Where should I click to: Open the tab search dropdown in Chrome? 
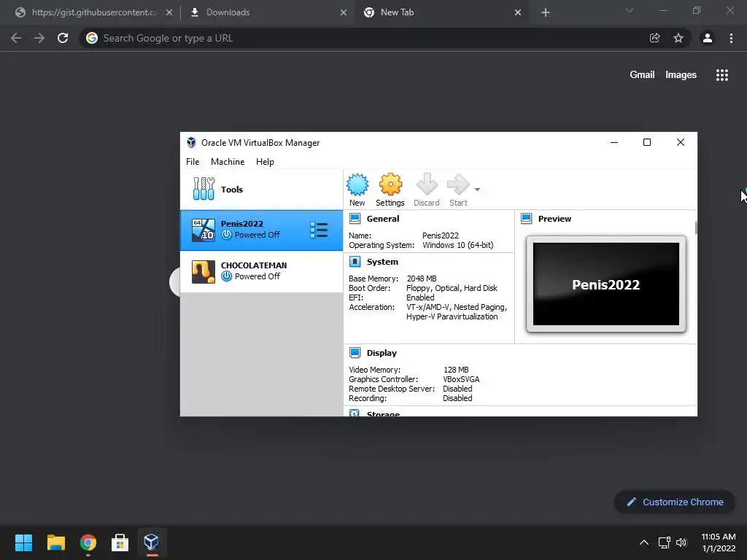(630, 10)
